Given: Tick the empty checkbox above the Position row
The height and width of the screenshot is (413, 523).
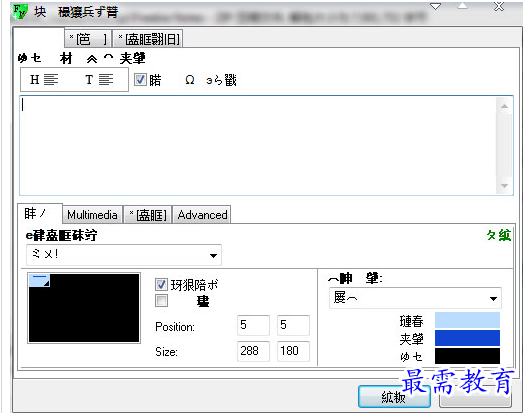Looking at the screenshot, I should click(161, 301).
